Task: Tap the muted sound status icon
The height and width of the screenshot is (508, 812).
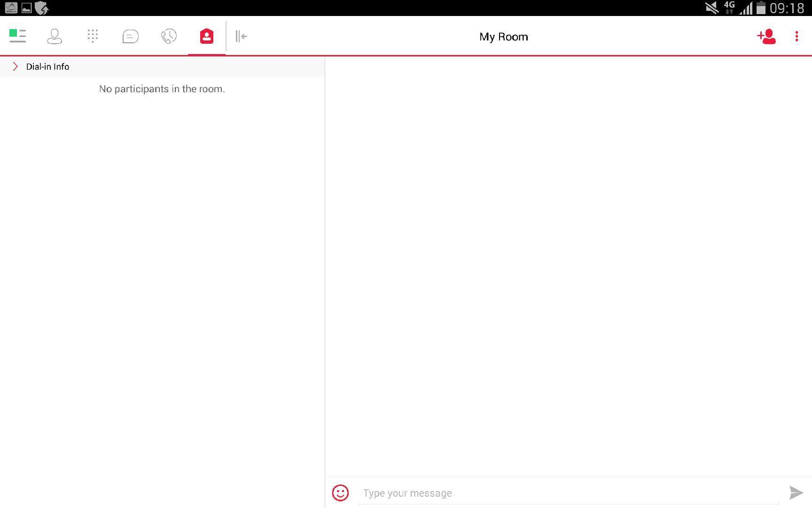Action: coord(712,8)
